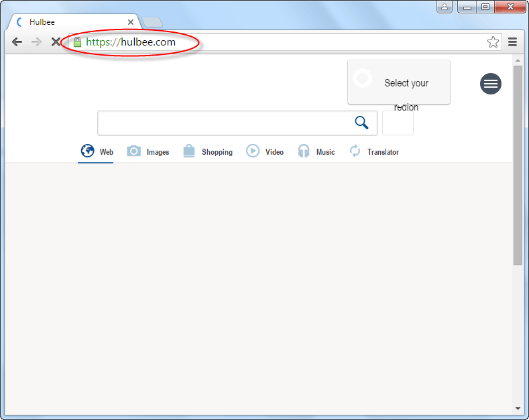The height and width of the screenshot is (420, 529).
Task: Click the hulbee.com address bar
Action: (285, 42)
